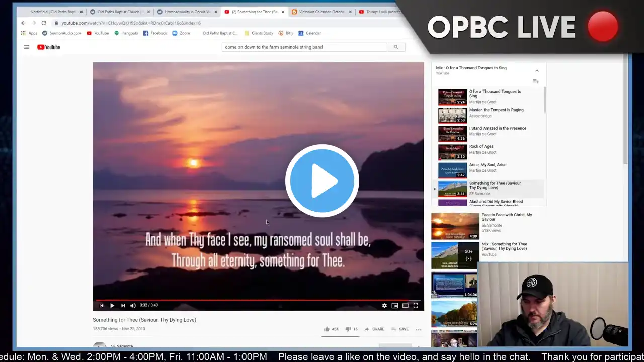Close the Homosexuality is Occult tab
The width and height of the screenshot is (644, 362).
(216, 12)
